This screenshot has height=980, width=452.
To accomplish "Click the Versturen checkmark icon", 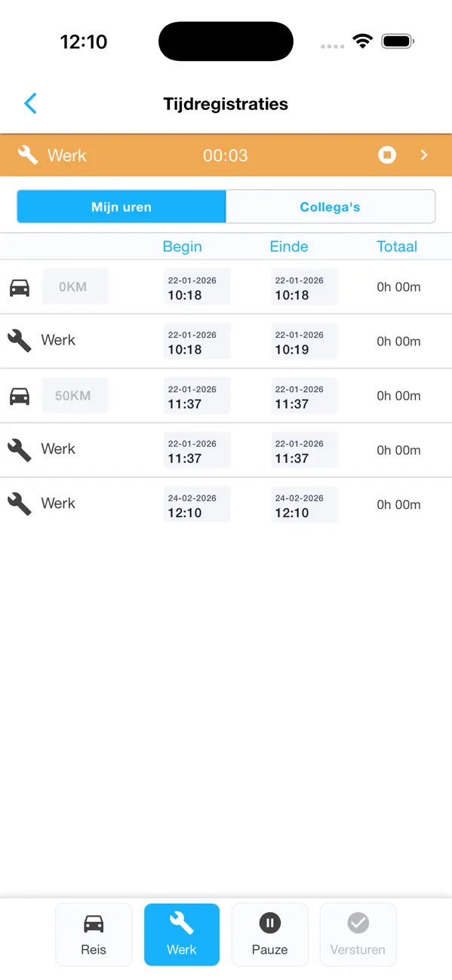I will [x=358, y=920].
